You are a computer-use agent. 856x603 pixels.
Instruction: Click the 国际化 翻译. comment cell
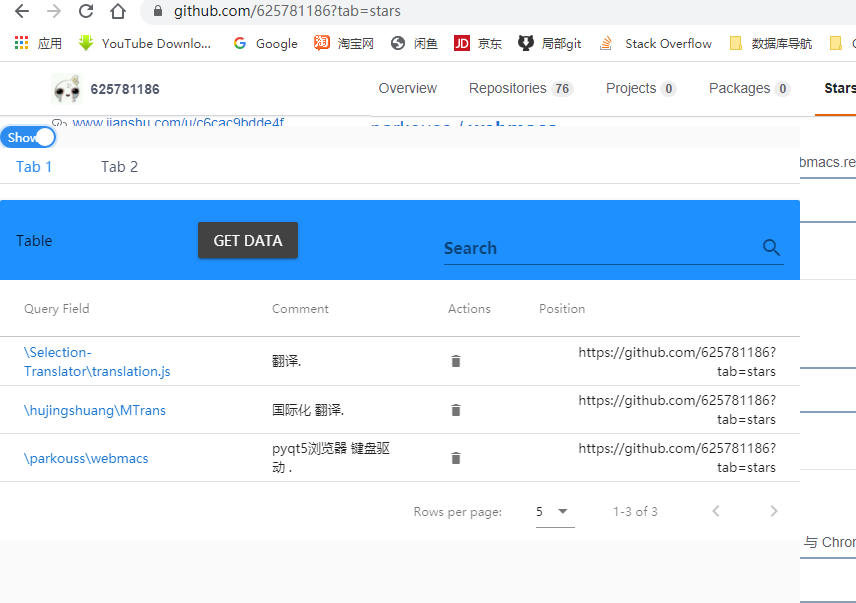[308, 410]
